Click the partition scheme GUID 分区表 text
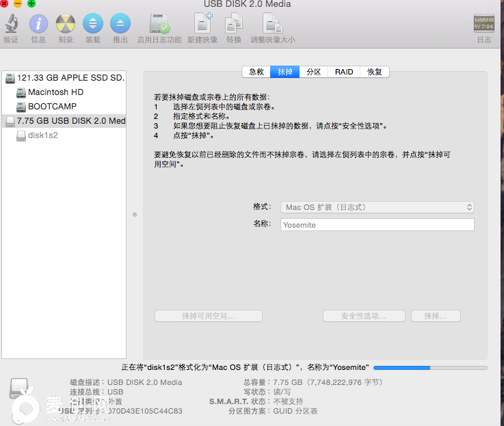This screenshot has height=426, width=504. (295, 411)
